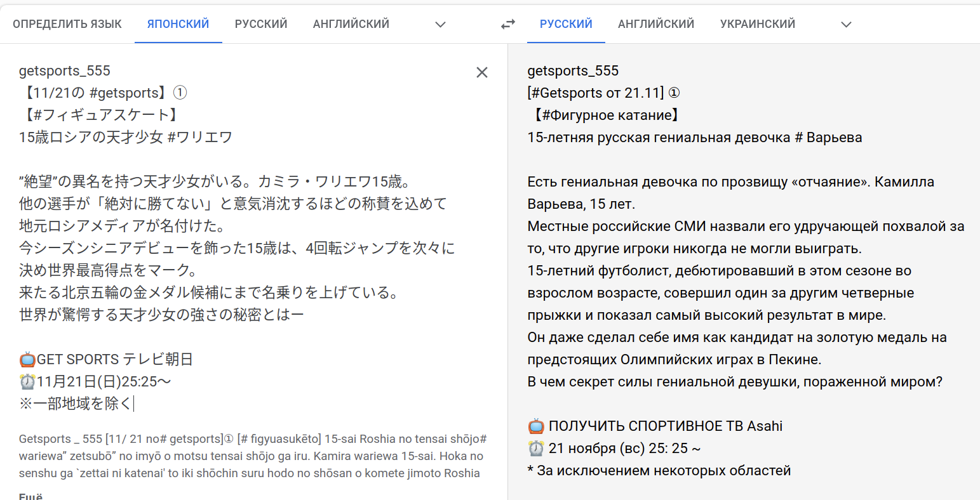980x500 pixels.
Task: Swap source and target languages
Action: pyautogui.click(x=507, y=24)
